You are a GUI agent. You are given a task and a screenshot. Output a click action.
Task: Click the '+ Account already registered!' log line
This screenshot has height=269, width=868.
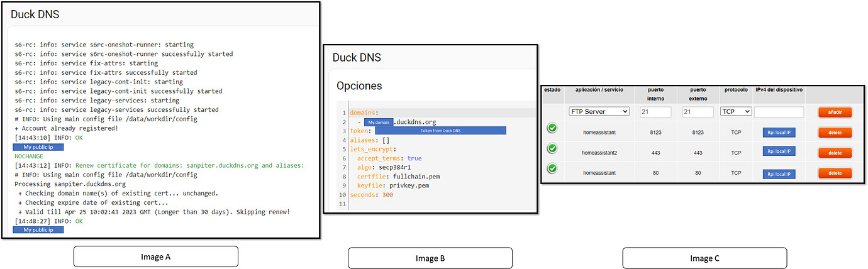tap(67, 128)
